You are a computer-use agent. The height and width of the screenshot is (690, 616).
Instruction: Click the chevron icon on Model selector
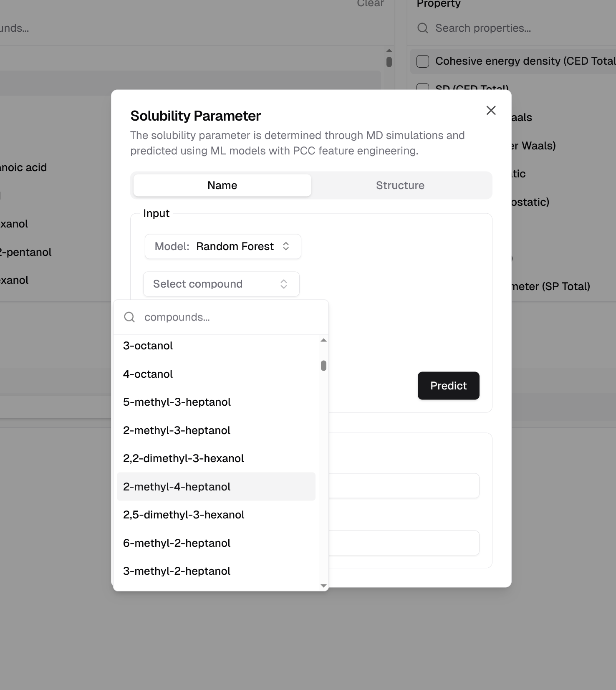click(x=286, y=246)
